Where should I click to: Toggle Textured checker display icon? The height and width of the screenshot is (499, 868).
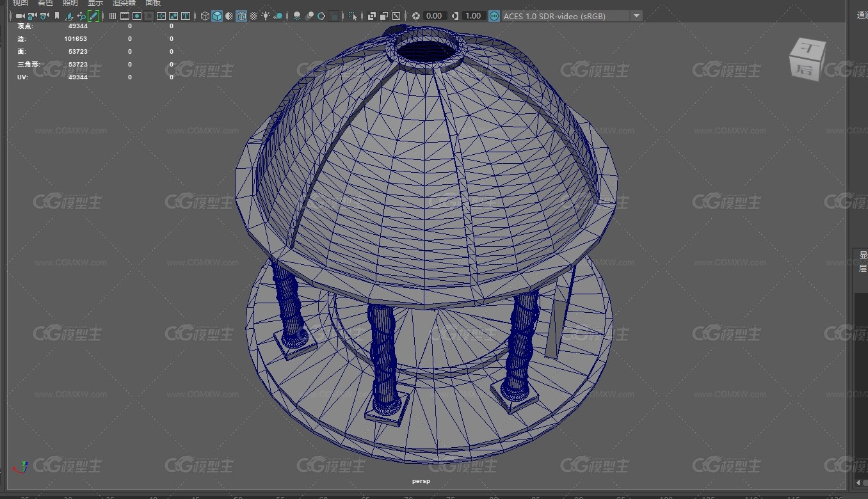click(x=253, y=16)
